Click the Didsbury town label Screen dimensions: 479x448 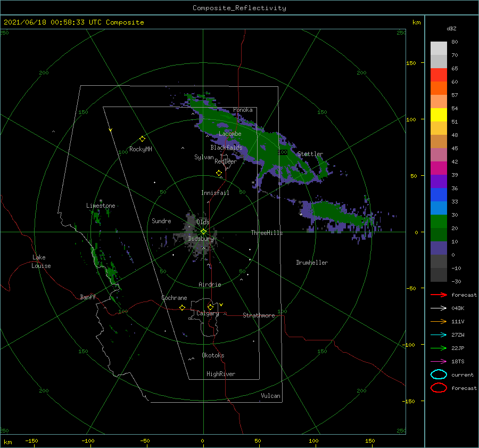[x=201, y=239]
